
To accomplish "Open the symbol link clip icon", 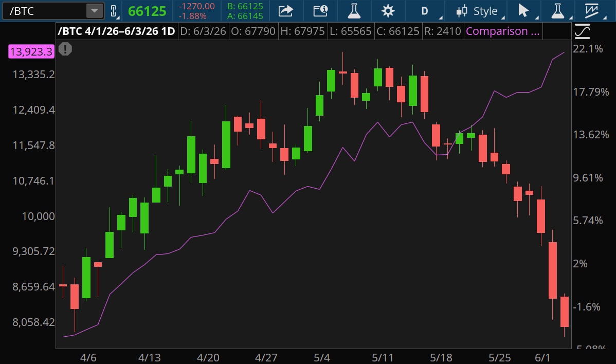I will [114, 11].
